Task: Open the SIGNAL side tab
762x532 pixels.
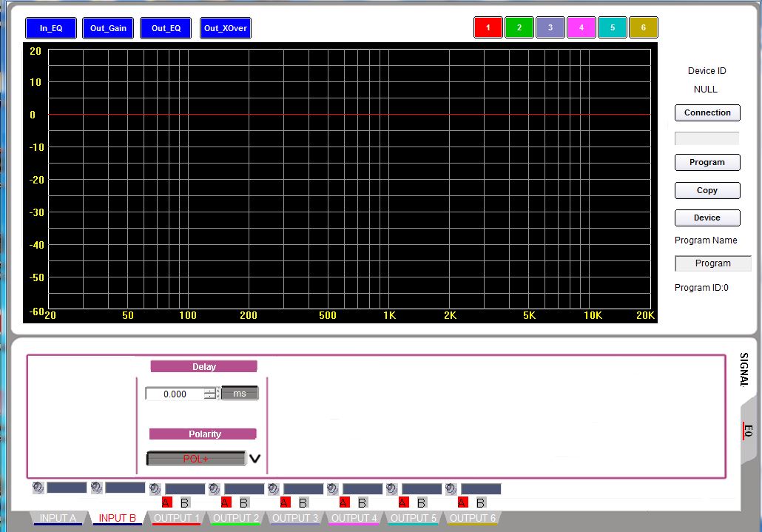Action: pos(744,370)
